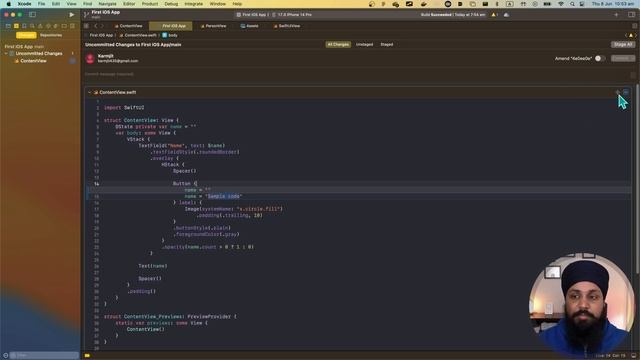Select the Changes tab in navigator
This screenshot has width=640, height=360.
[26, 35]
